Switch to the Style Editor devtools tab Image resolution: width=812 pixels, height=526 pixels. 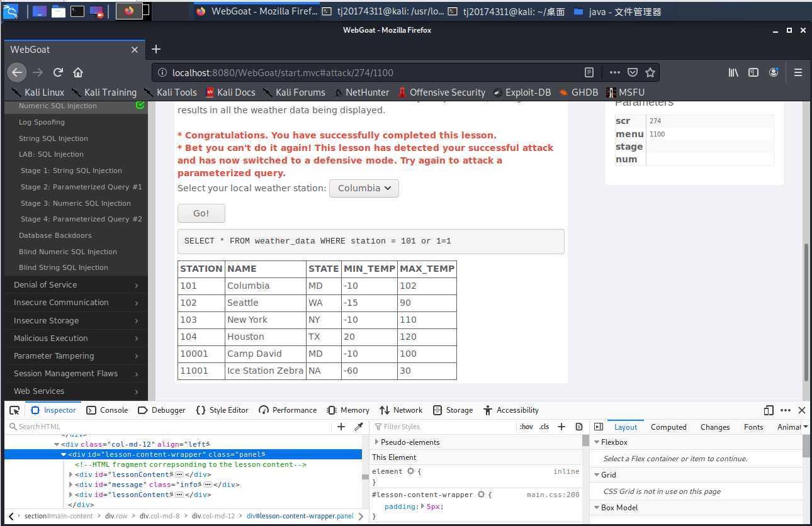pos(222,410)
